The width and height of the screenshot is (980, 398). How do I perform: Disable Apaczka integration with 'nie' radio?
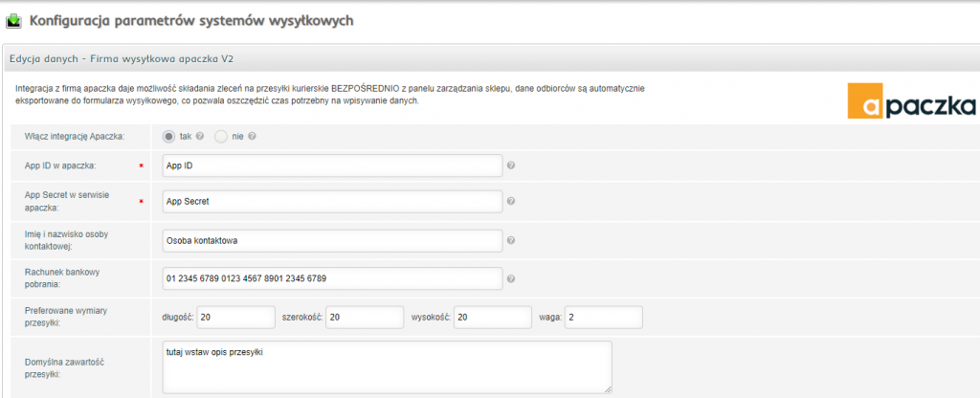tap(221, 136)
